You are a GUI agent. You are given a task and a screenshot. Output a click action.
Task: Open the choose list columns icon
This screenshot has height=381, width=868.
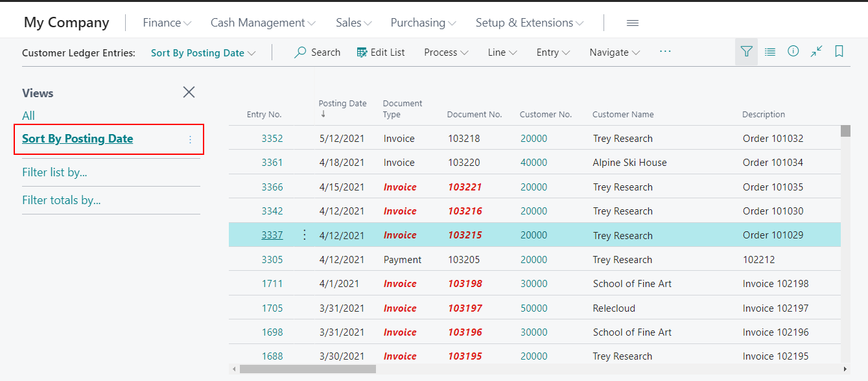(769, 51)
